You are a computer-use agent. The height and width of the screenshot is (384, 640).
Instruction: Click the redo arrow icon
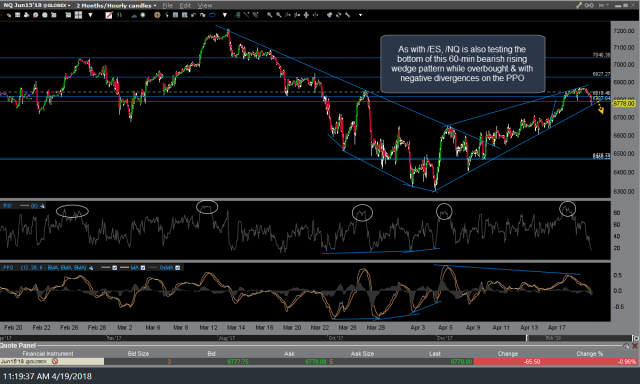click(202, 15)
